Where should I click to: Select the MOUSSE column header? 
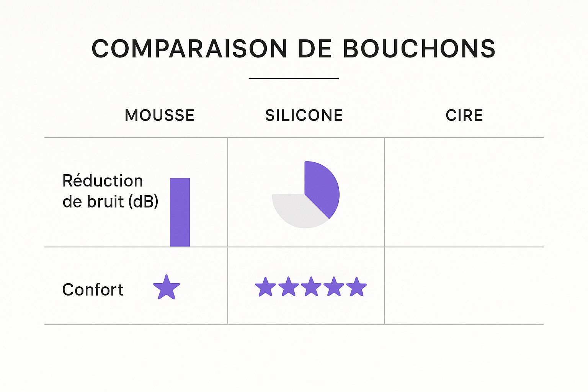pyautogui.click(x=160, y=115)
